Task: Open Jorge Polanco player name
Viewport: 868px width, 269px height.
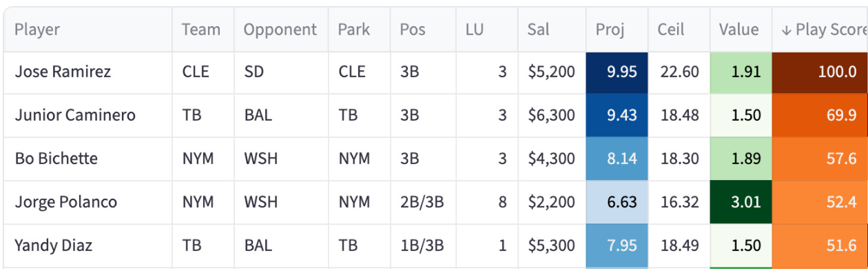Action: click(x=66, y=202)
